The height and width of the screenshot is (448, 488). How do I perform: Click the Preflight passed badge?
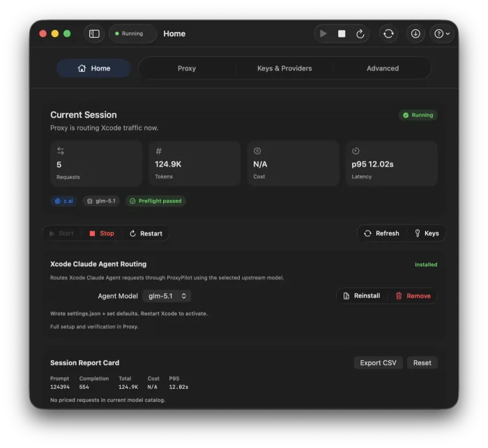(155, 201)
